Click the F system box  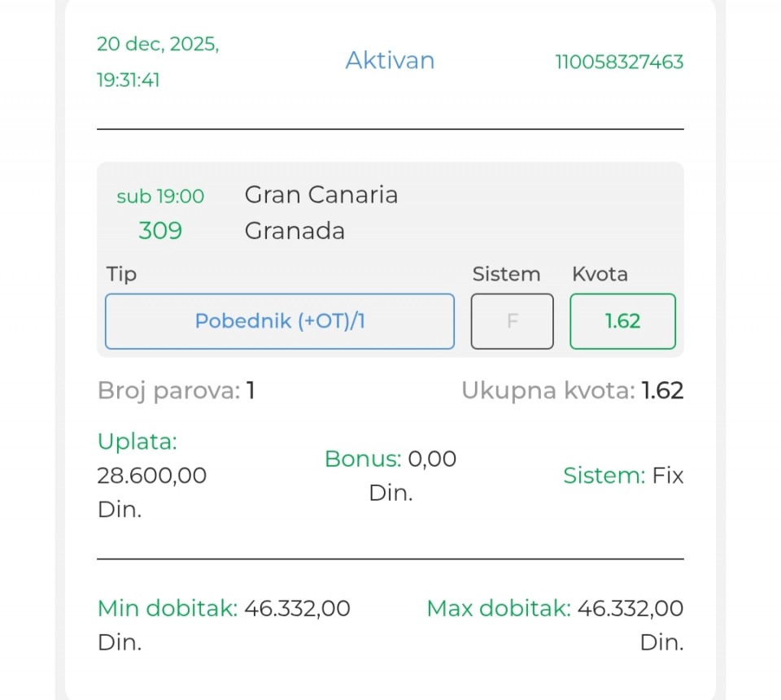coord(513,321)
